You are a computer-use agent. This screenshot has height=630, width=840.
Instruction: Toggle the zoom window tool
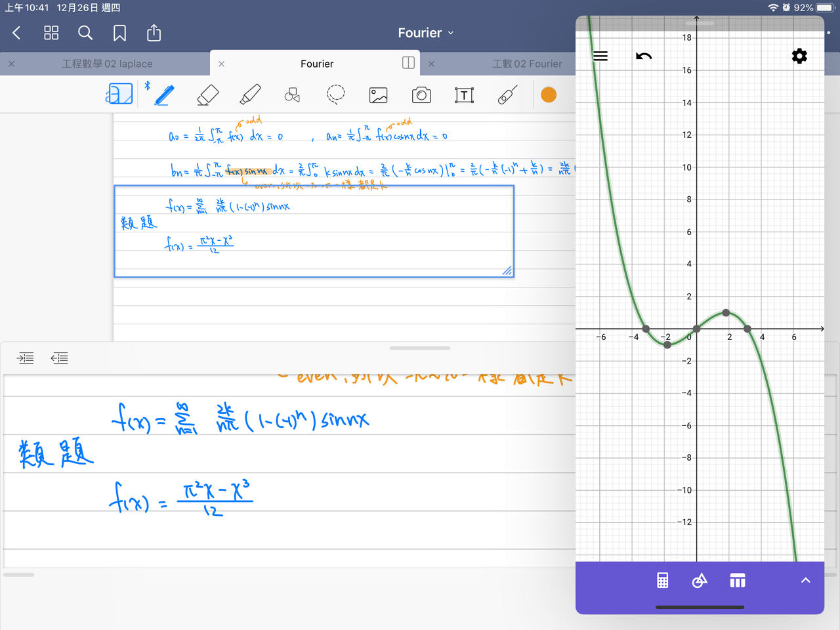click(119, 94)
